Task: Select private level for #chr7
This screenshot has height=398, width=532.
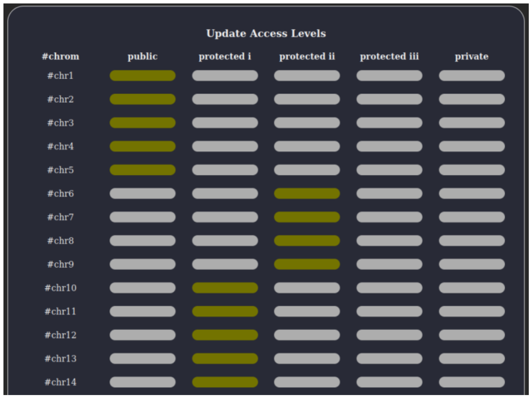Action: coord(471,217)
